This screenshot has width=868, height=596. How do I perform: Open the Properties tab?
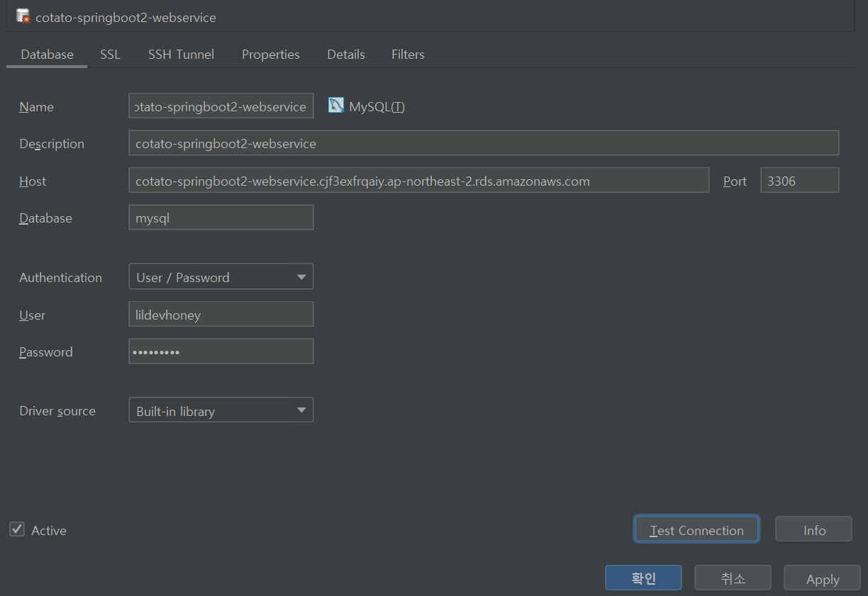[271, 55]
